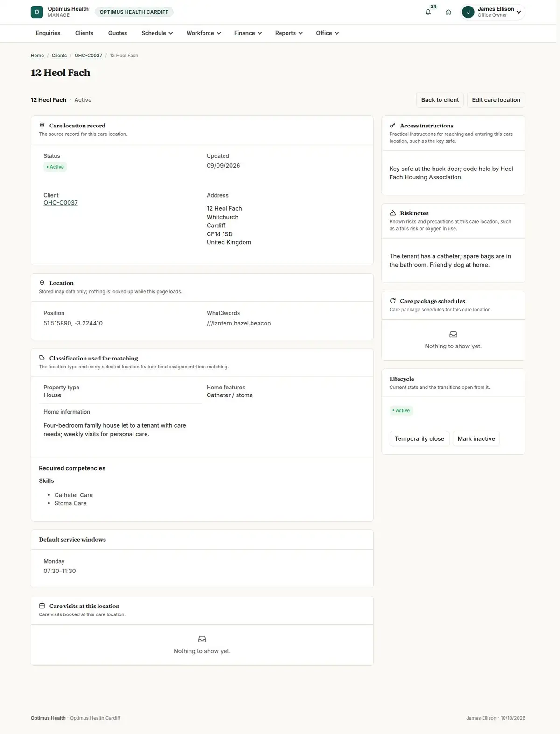Click the Clients breadcrumb link
560x734 pixels.
point(59,56)
